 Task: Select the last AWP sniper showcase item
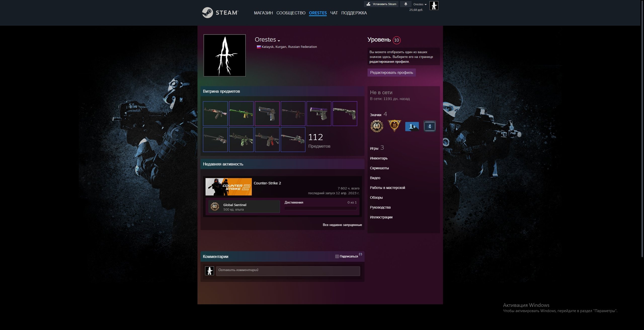tap(293, 140)
